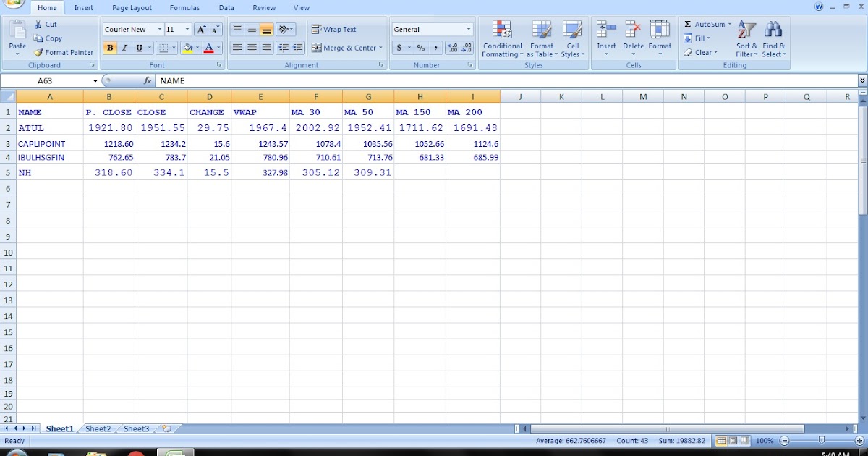Apply percent style
This screenshot has width=868, height=456.
pyautogui.click(x=420, y=48)
